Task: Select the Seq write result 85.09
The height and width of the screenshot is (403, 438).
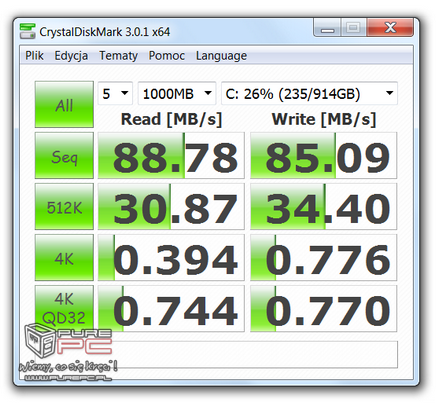Action: pyautogui.click(x=324, y=155)
